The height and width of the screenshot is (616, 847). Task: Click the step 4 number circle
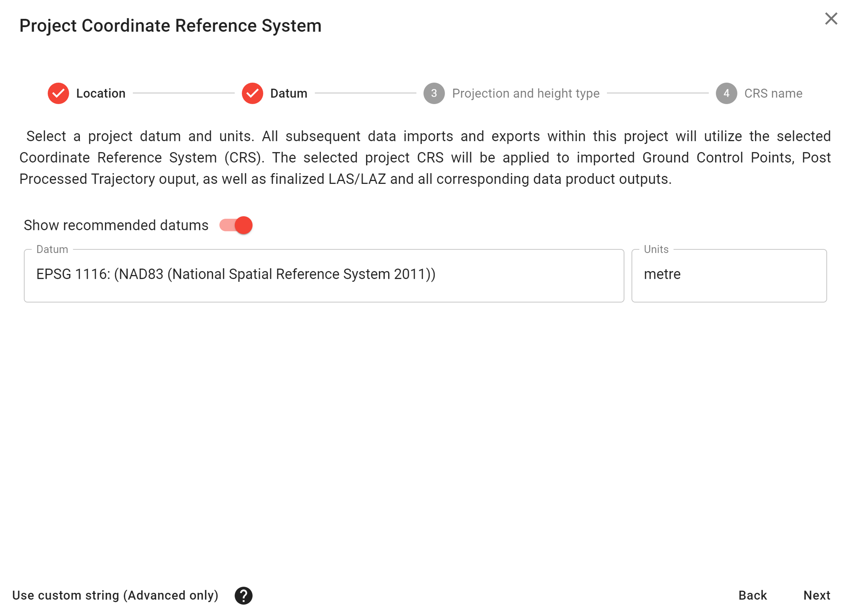coord(726,93)
